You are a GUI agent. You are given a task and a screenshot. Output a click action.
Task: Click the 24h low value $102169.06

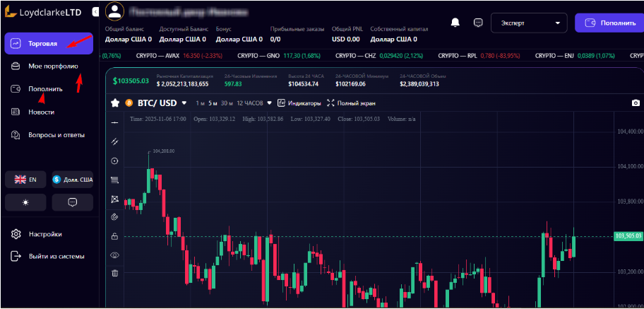coord(350,84)
